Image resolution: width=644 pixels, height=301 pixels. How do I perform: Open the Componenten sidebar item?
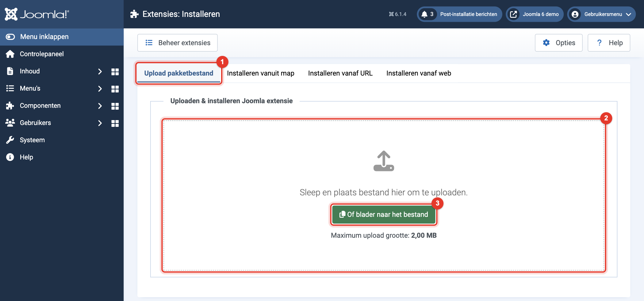40,106
